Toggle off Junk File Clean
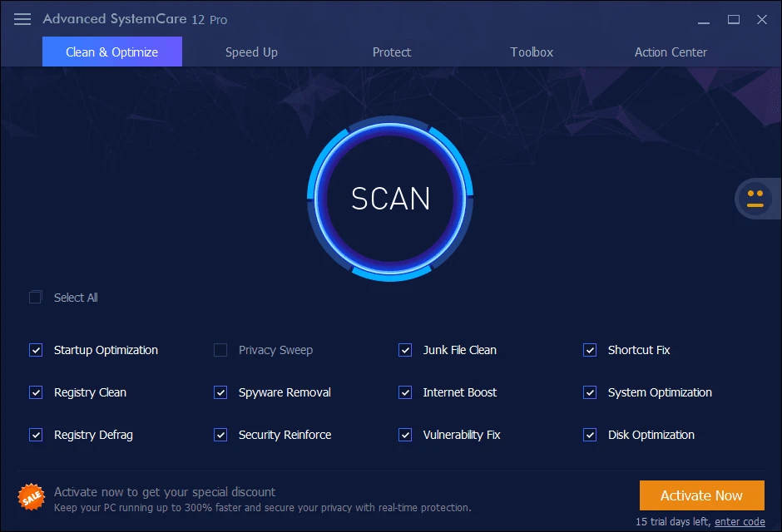Image resolution: width=782 pixels, height=532 pixels. tap(405, 350)
